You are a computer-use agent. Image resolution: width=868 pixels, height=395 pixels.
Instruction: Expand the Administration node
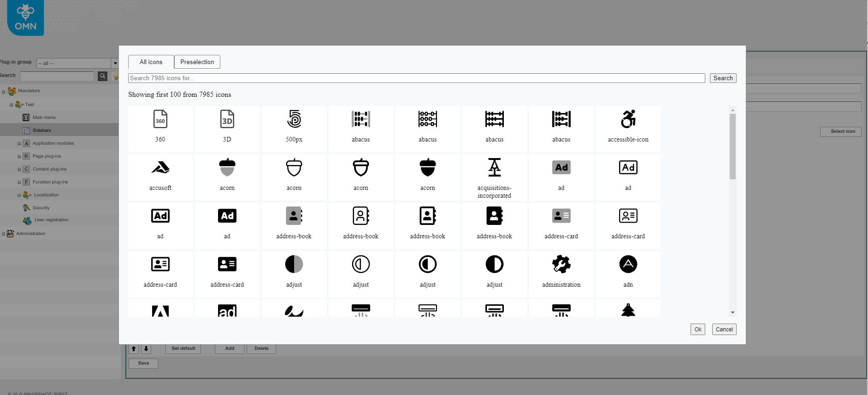point(4,234)
